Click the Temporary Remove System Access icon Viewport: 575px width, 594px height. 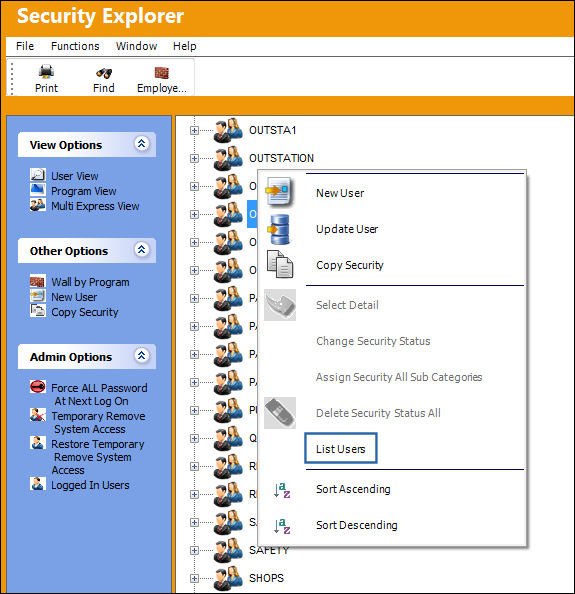[x=38, y=414]
